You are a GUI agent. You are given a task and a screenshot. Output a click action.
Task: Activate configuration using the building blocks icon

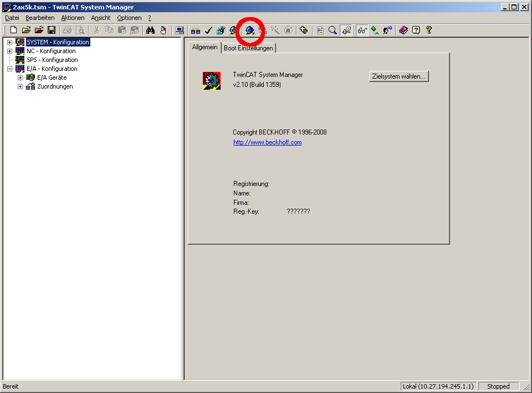(221, 30)
